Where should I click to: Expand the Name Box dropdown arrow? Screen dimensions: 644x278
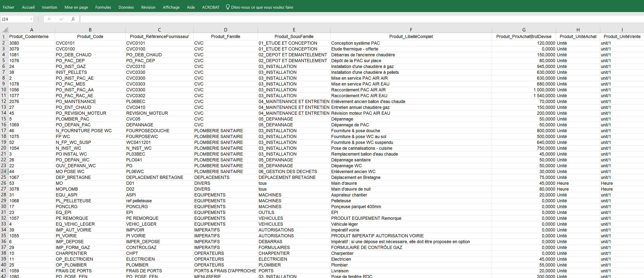31,19
